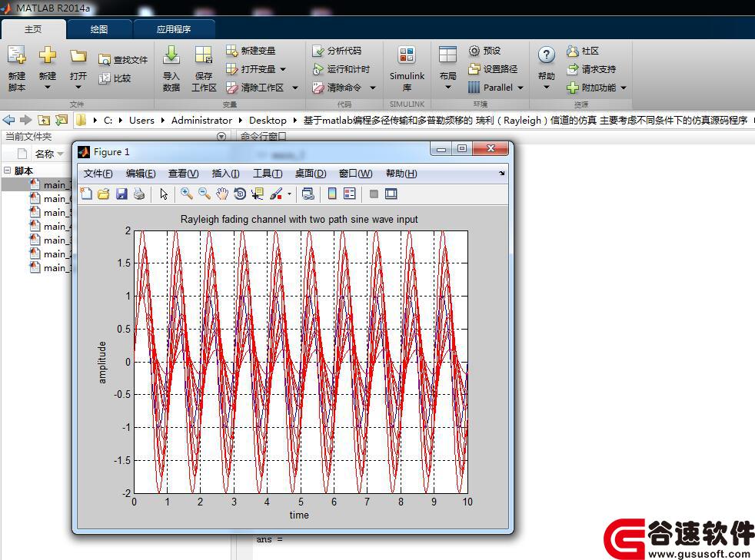Click the 社区 (Community) button
The width and height of the screenshot is (755, 560).
(583, 51)
